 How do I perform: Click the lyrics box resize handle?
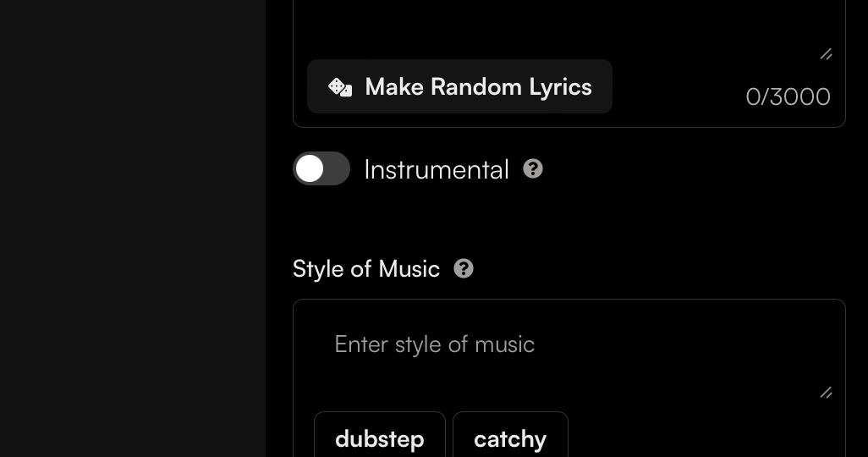pos(826,54)
